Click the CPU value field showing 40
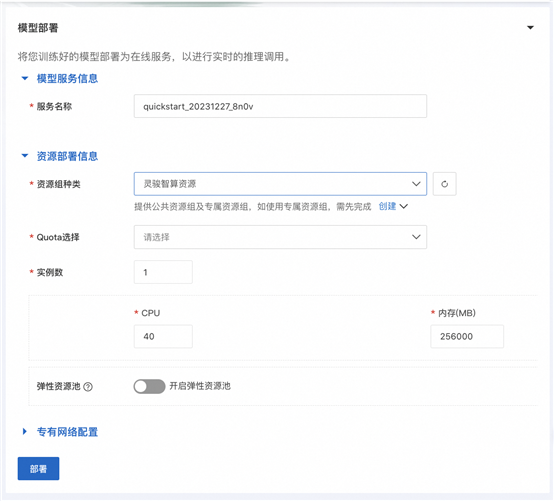 point(163,337)
